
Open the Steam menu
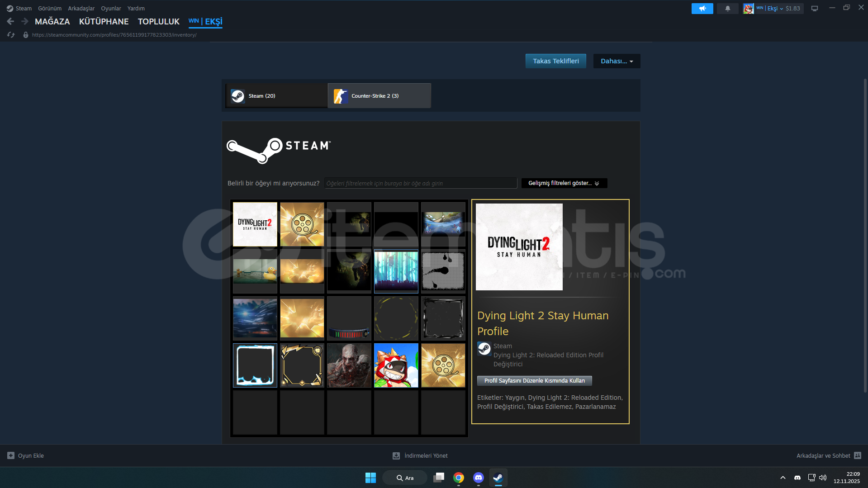tap(24, 9)
